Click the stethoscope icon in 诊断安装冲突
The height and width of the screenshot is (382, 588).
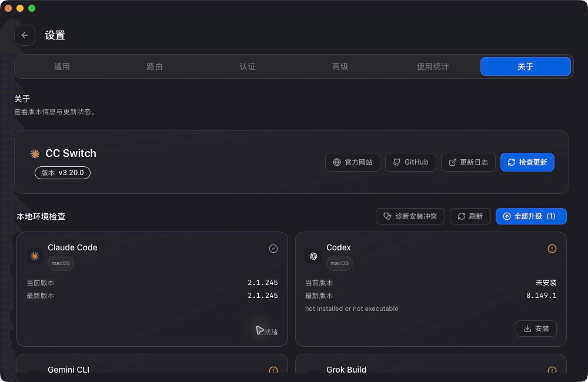[x=387, y=216]
